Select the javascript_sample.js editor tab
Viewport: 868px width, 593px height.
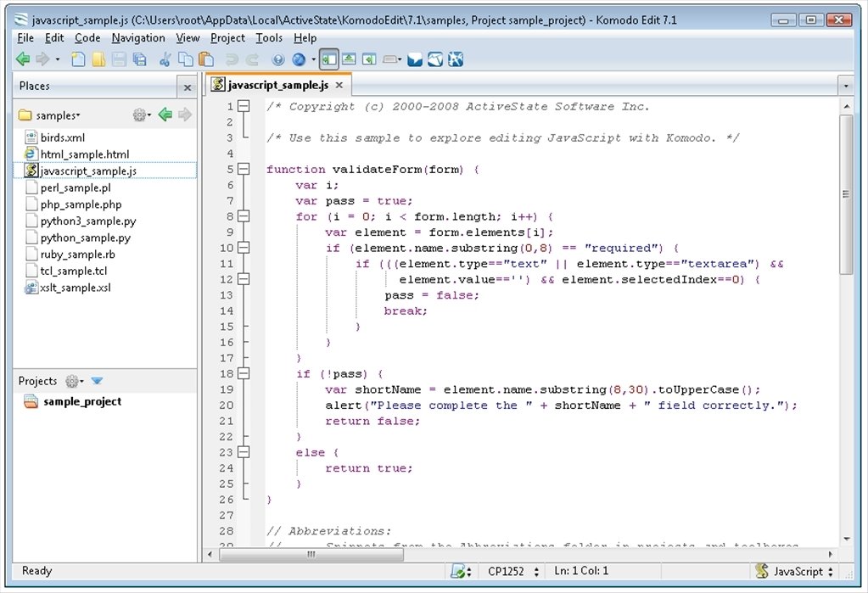(x=278, y=86)
